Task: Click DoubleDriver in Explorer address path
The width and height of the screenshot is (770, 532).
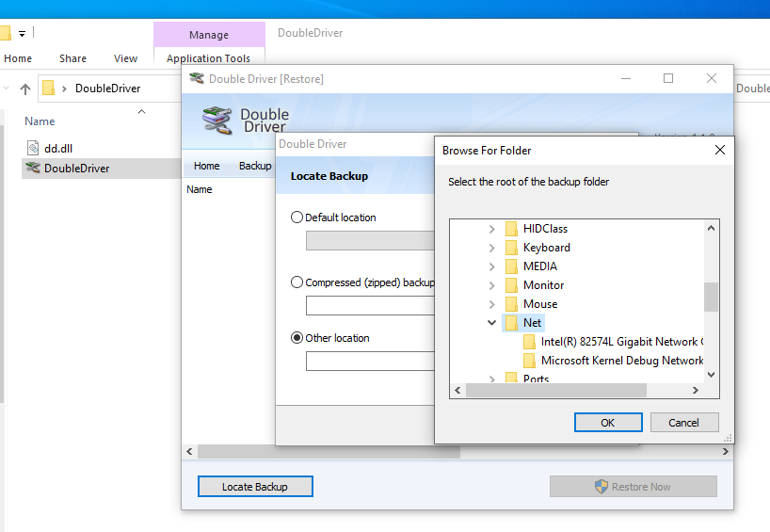Action: 108,89
